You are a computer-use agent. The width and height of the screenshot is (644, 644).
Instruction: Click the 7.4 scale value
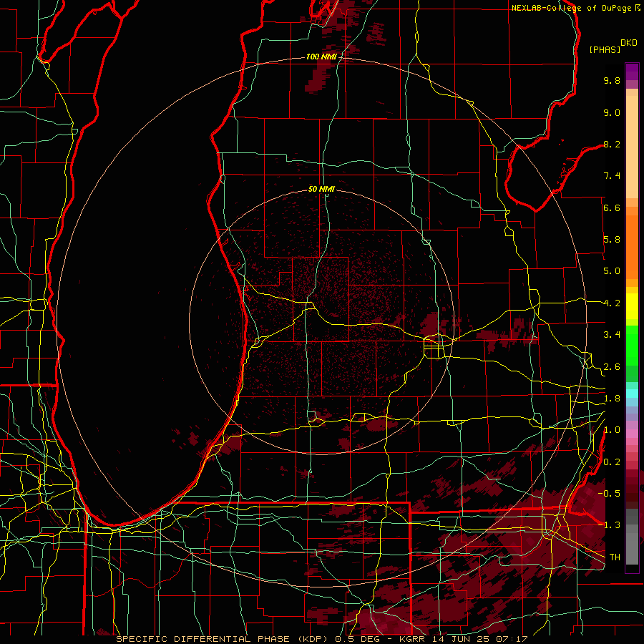pos(612,176)
